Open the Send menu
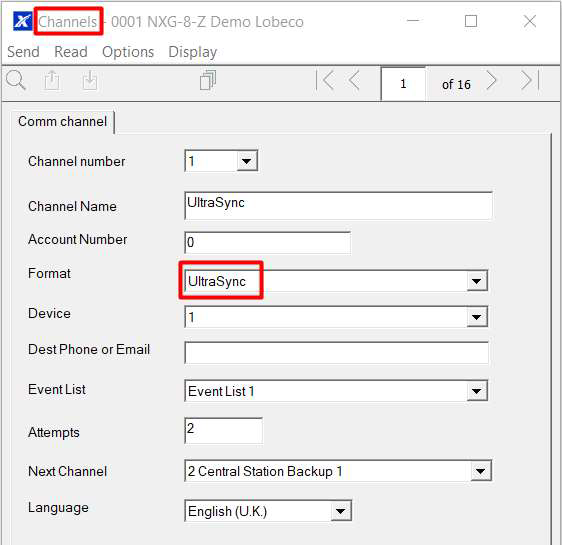 pyautogui.click(x=23, y=52)
